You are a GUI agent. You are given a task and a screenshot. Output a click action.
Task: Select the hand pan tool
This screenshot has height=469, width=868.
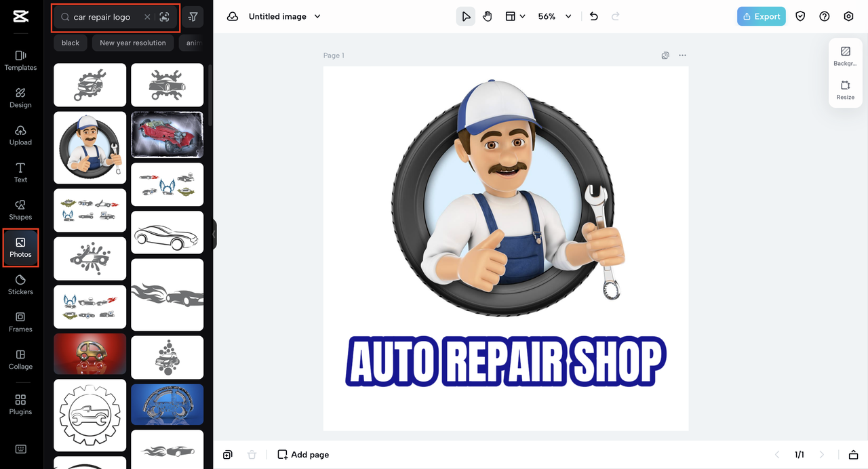point(487,16)
